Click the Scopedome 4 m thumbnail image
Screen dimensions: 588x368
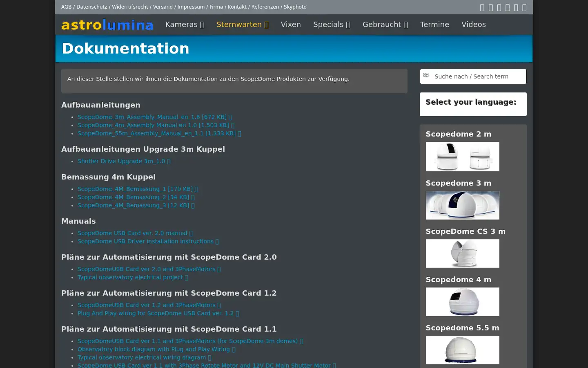462,302
